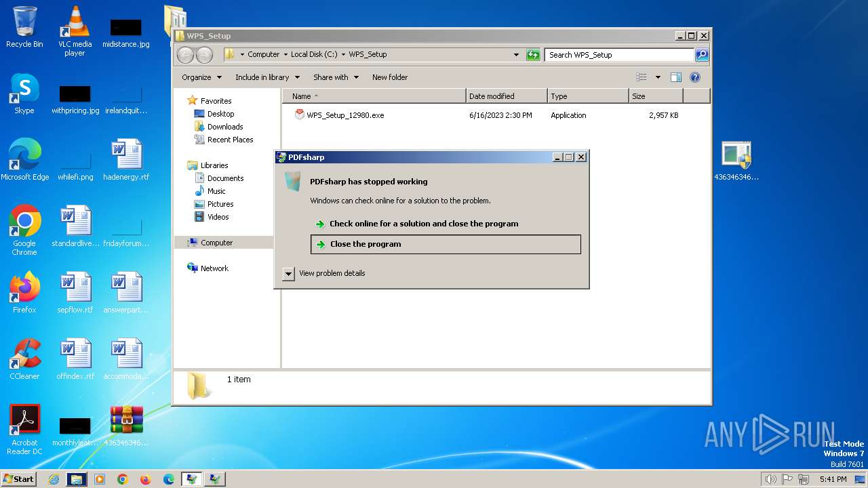Click inside Search WPS_Setup field
This screenshot has width=868, height=488.
tap(620, 55)
